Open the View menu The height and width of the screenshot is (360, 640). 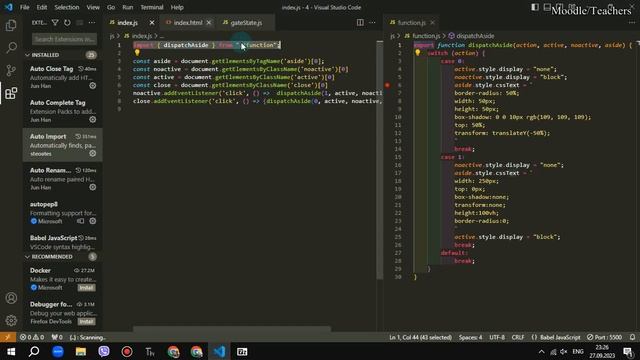[x=93, y=7]
